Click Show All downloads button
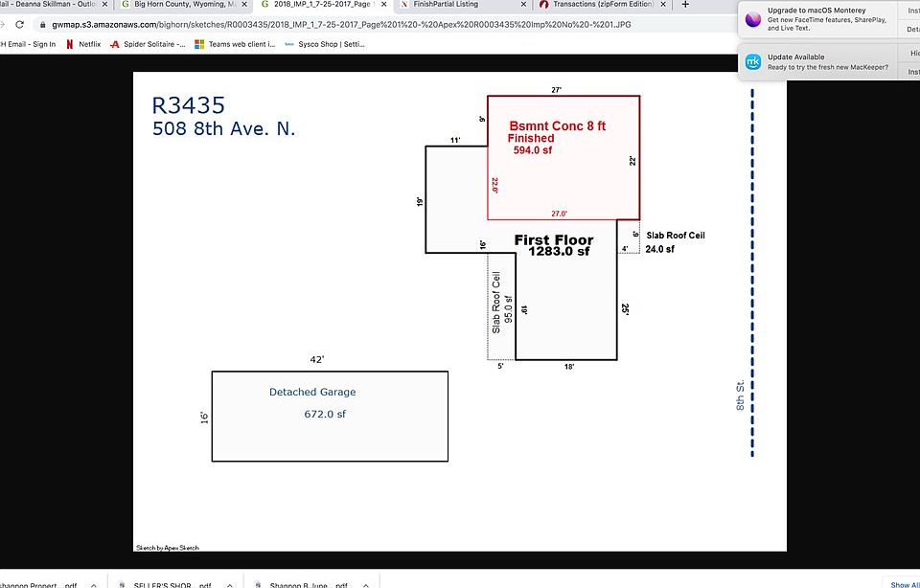The height and width of the screenshot is (588, 920). coord(904,583)
